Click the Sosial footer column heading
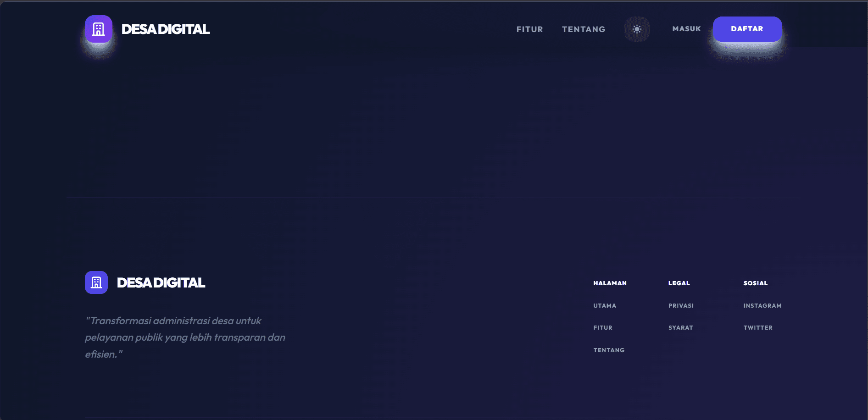Viewport: 868px width, 420px height. [x=755, y=283]
